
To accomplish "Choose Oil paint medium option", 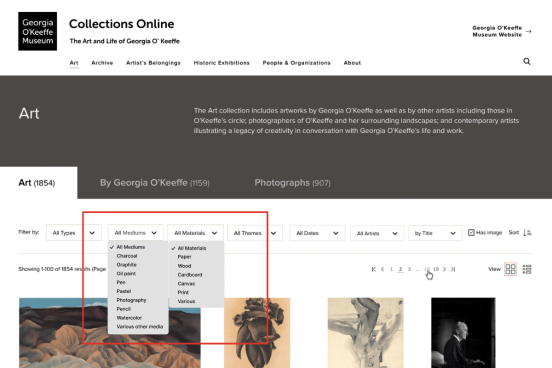I will pos(126,274).
